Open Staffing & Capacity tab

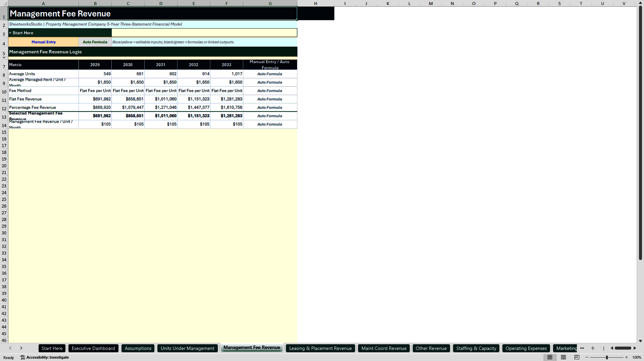point(476,348)
